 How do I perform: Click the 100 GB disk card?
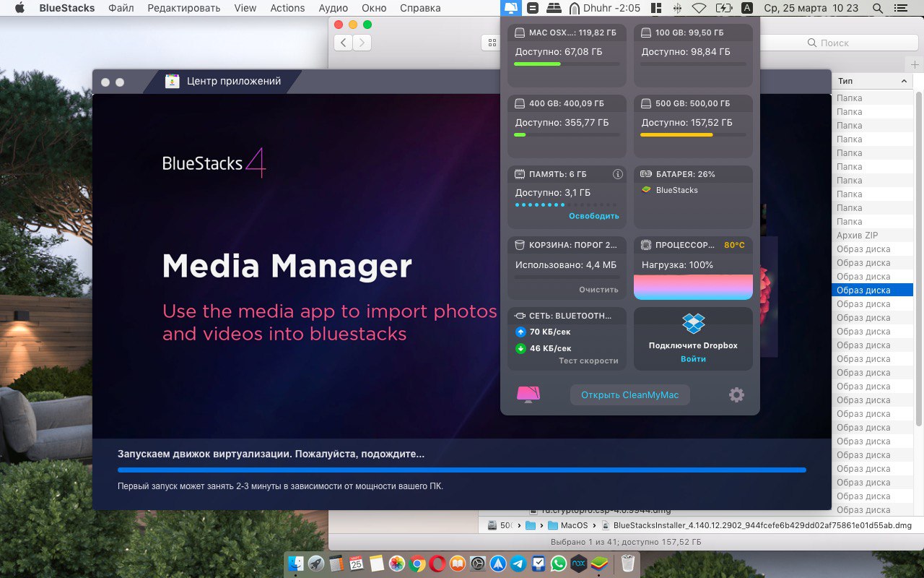point(693,56)
